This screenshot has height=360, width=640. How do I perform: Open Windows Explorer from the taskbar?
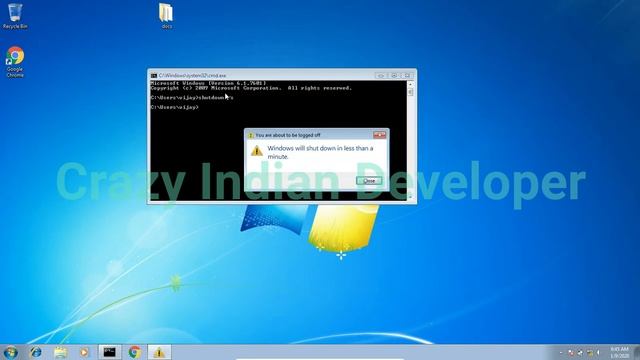click(60, 352)
